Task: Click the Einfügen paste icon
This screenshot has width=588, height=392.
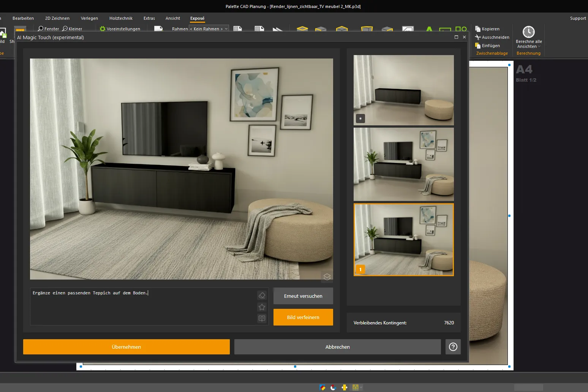Action: tap(478, 46)
